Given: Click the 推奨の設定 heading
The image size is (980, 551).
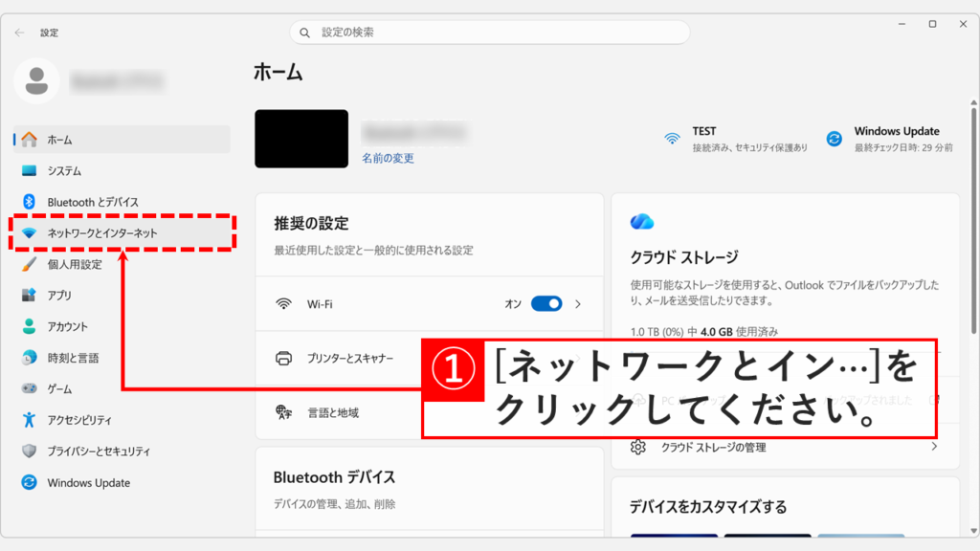Looking at the screenshot, I should (311, 223).
